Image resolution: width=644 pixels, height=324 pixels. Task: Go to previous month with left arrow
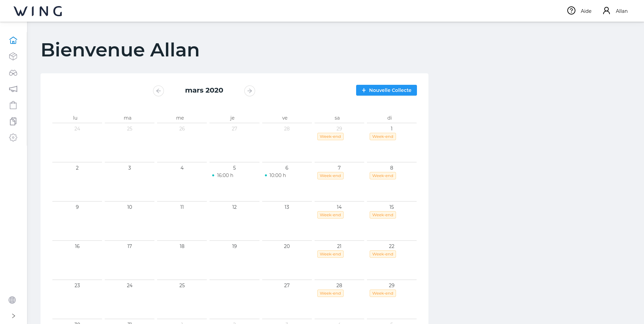[158, 91]
